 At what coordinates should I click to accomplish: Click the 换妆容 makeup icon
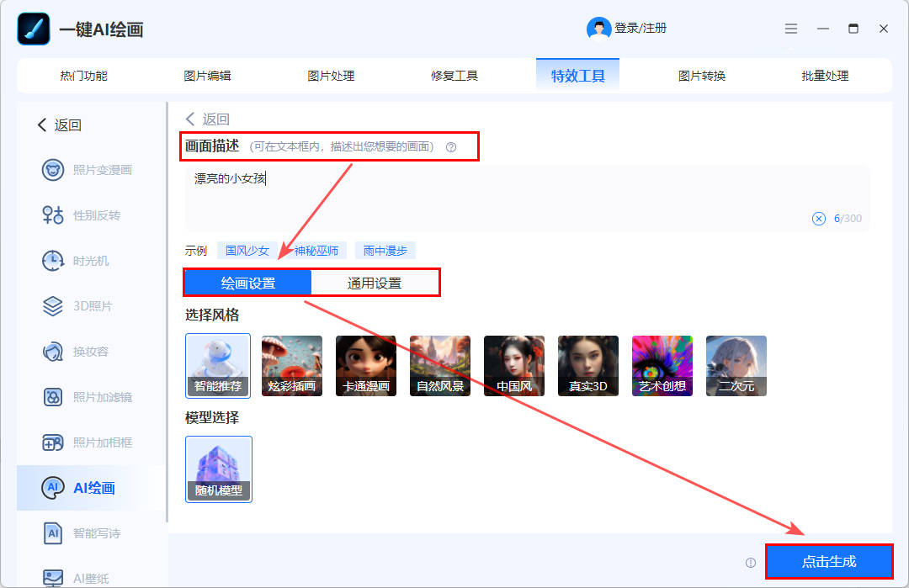(x=53, y=352)
